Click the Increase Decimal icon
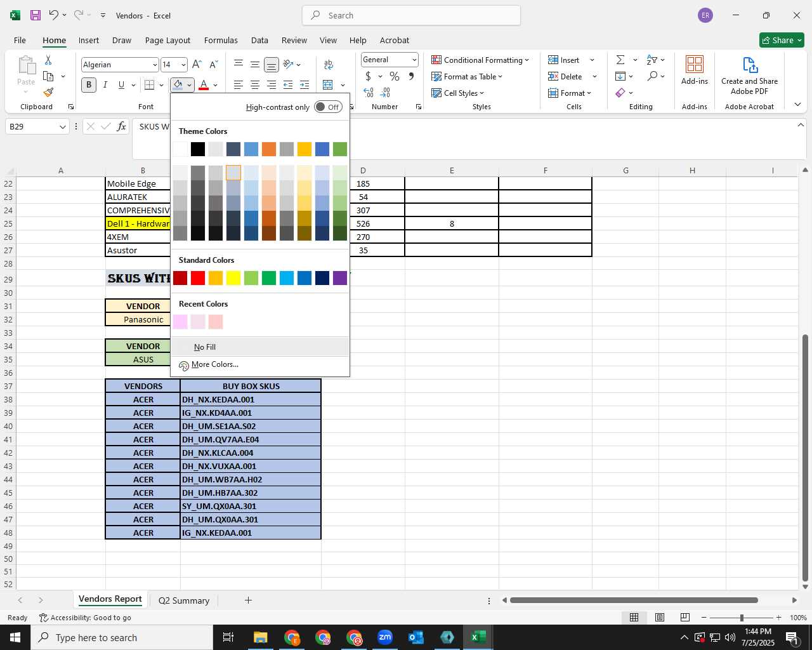The image size is (812, 650). coord(369,93)
